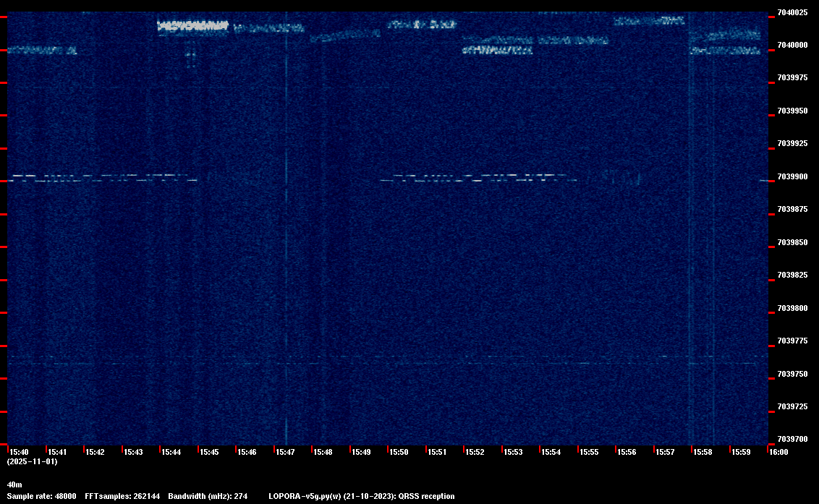Screen dimensions: 819x504
Task: Click the 7039825 frequency label
Action: click(x=792, y=276)
